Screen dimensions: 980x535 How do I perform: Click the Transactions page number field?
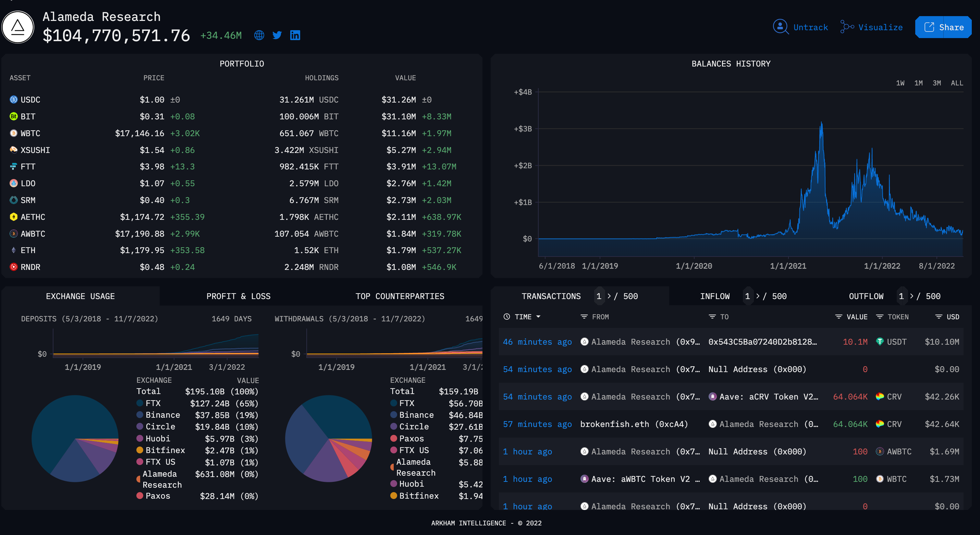599,296
